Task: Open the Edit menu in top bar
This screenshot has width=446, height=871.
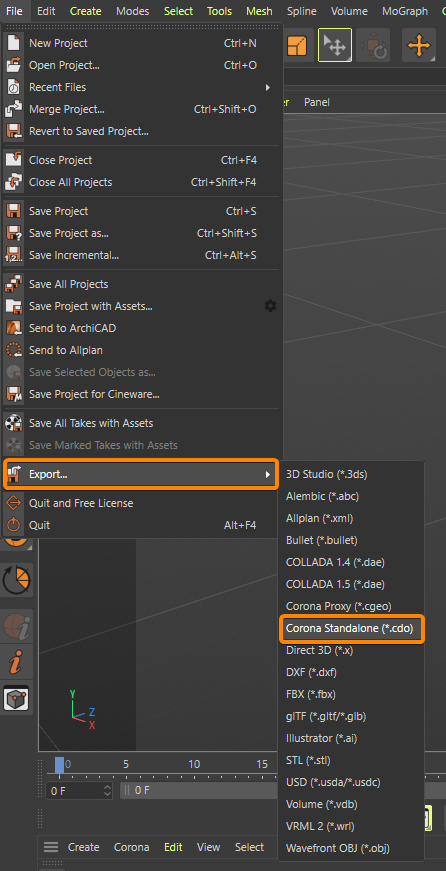Action: coord(46,11)
